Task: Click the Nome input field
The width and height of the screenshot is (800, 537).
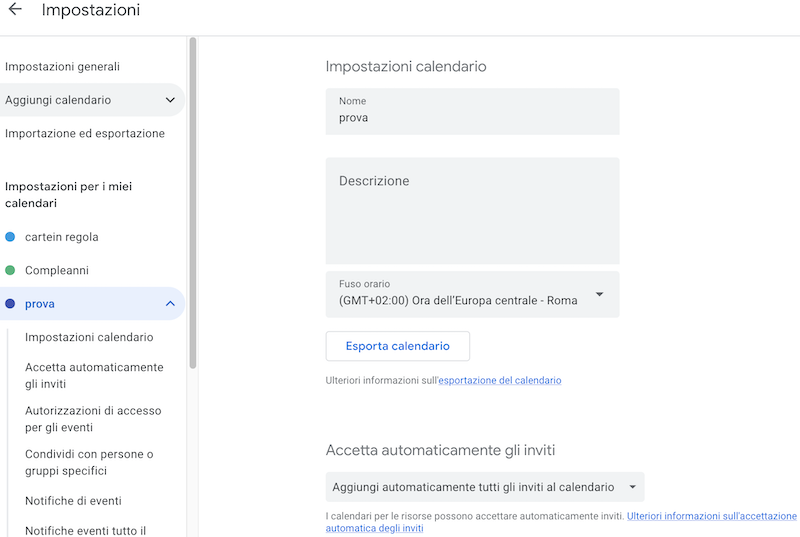Action: point(472,112)
